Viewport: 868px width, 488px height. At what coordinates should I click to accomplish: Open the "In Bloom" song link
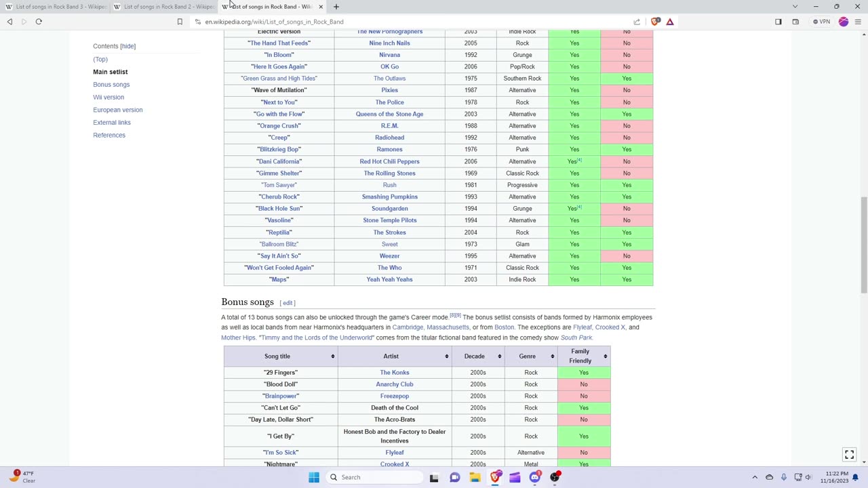[279, 55]
